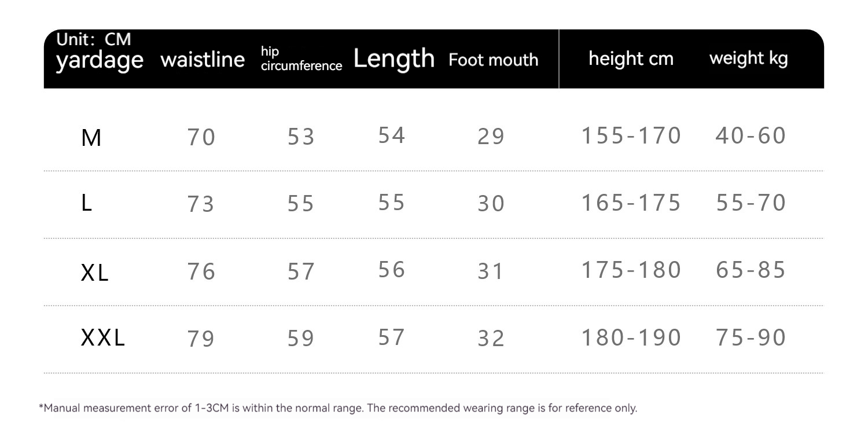The width and height of the screenshot is (868, 448).
Task: Click the "weight kg" header
Action: pos(748,58)
